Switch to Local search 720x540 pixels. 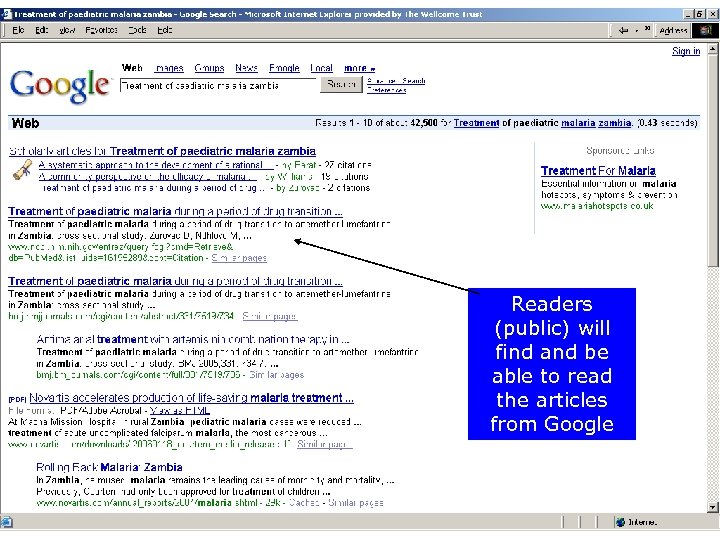[321, 68]
